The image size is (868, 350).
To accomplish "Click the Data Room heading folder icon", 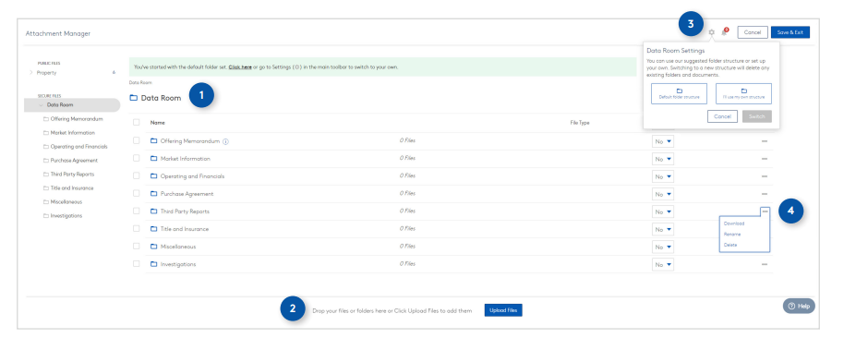I will point(133,98).
